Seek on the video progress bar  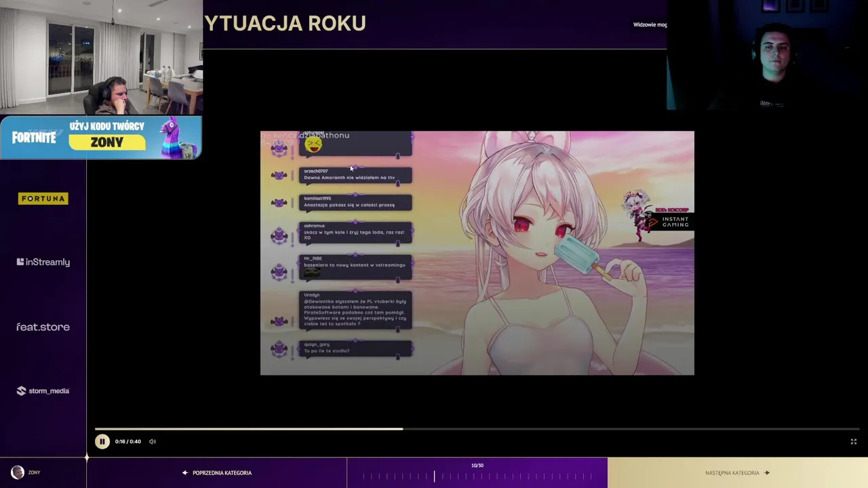pos(477,428)
